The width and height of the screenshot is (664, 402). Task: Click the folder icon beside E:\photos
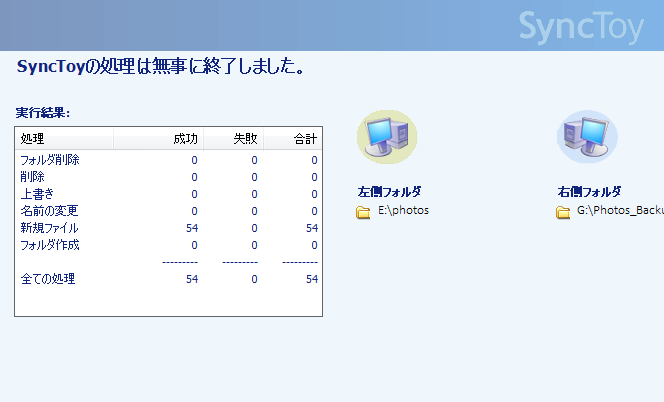363,212
